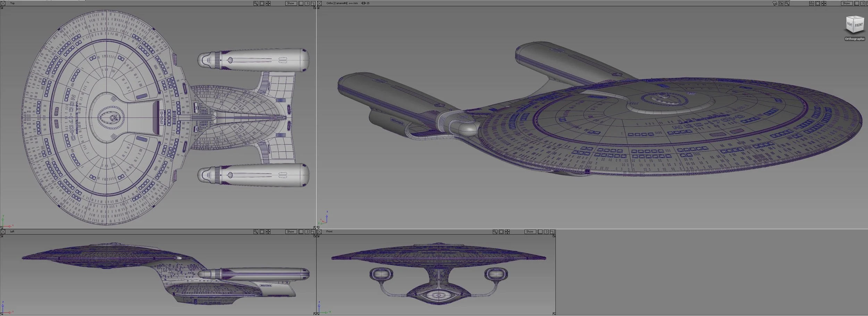Open the Show menu in Left viewport
This screenshot has height=316, width=868.
coord(291,232)
